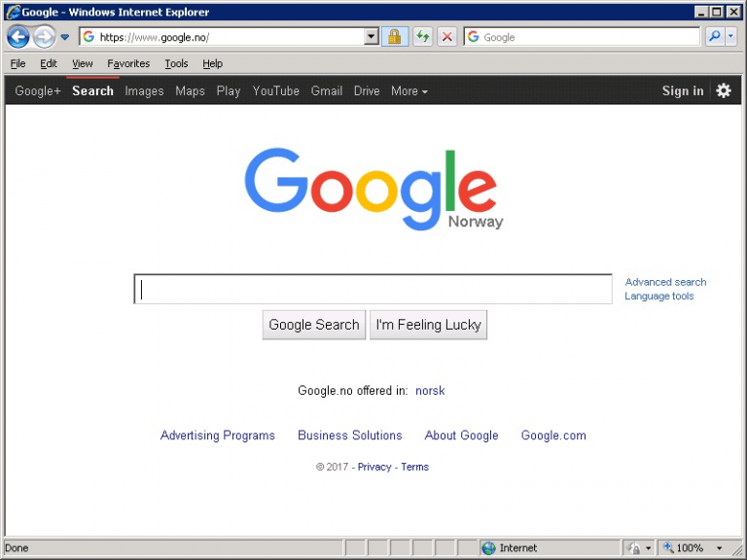Open the View menu
This screenshot has width=747, height=560.
click(x=83, y=63)
